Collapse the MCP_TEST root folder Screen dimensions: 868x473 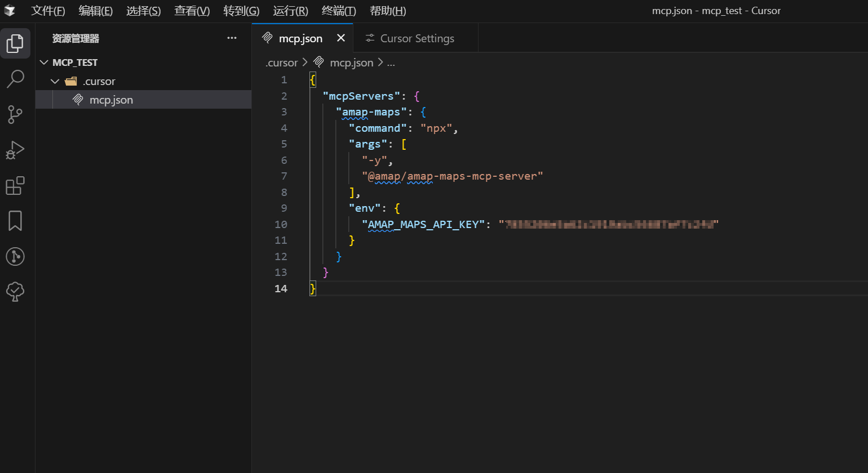tap(44, 62)
